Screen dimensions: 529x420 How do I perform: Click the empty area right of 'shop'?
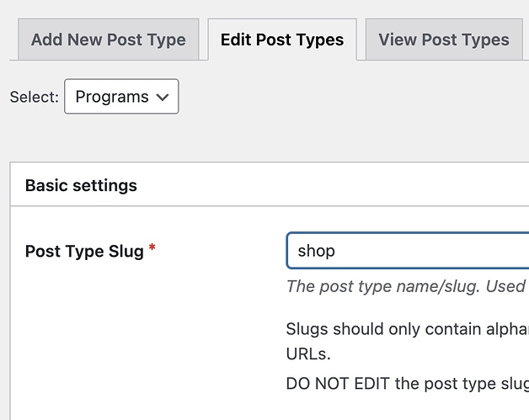pyautogui.click(x=438, y=251)
